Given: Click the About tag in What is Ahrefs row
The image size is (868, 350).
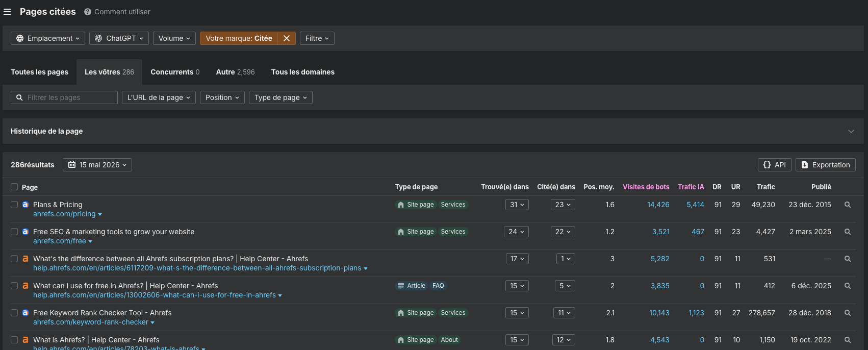Looking at the screenshot, I should click(x=449, y=340).
